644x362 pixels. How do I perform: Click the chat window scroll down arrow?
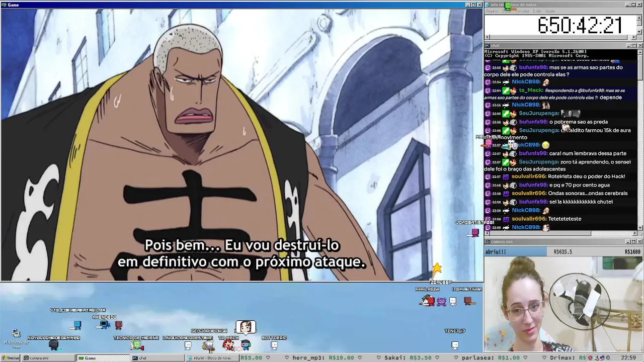640,228
